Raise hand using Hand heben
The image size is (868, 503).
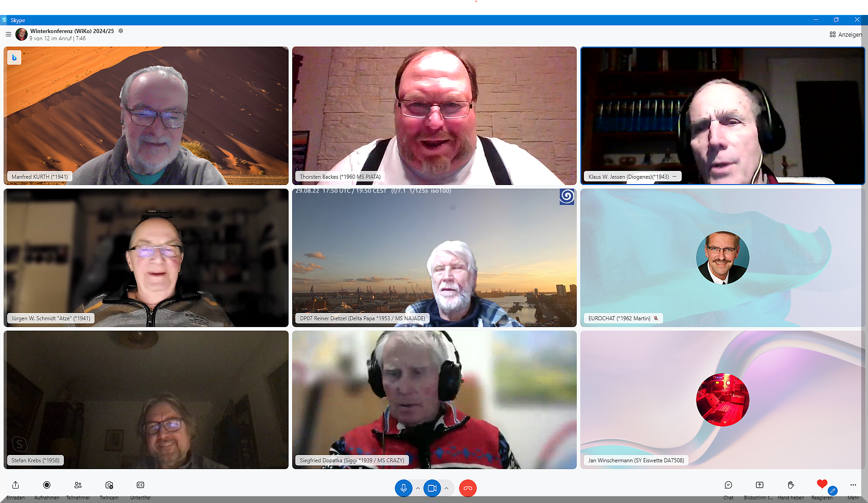click(791, 485)
